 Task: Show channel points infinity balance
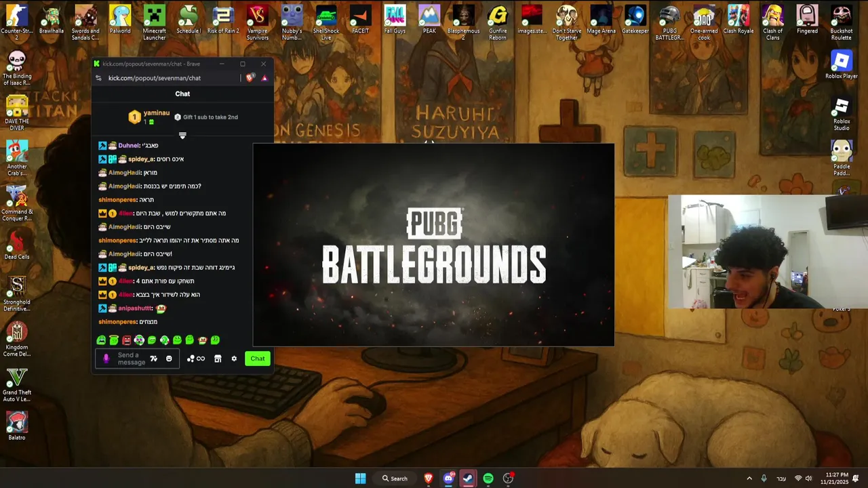pyautogui.click(x=196, y=359)
